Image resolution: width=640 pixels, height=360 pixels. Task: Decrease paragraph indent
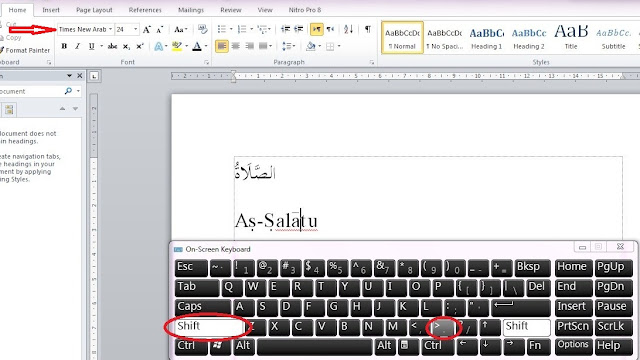pyautogui.click(x=286, y=29)
